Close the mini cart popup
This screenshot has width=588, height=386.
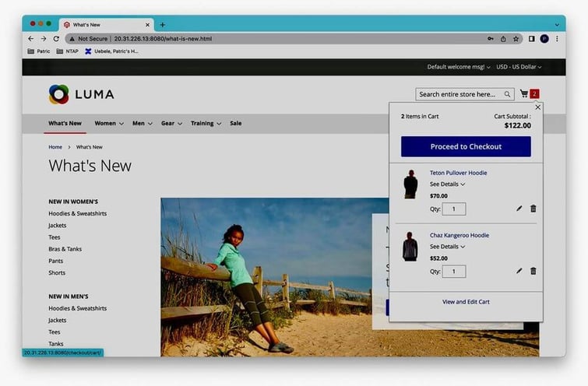(x=537, y=107)
